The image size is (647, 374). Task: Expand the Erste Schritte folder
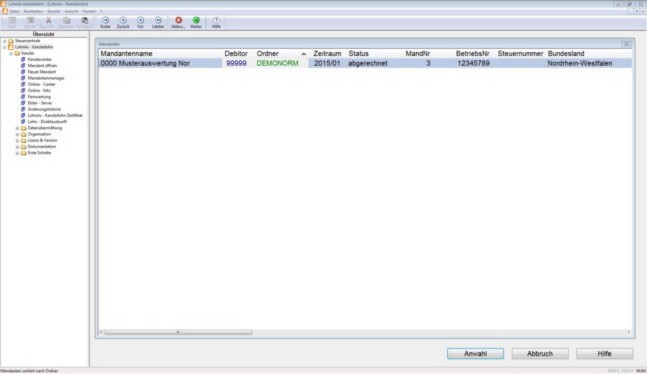pos(17,153)
